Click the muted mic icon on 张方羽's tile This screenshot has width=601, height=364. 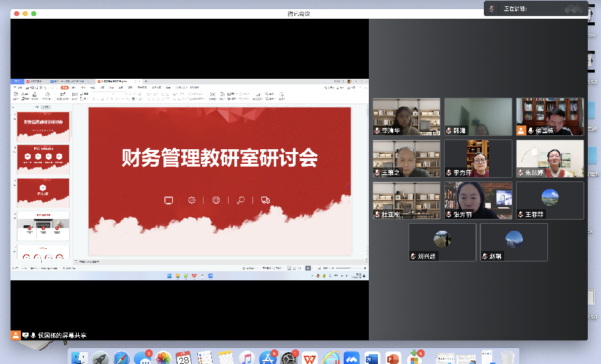tap(448, 215)
